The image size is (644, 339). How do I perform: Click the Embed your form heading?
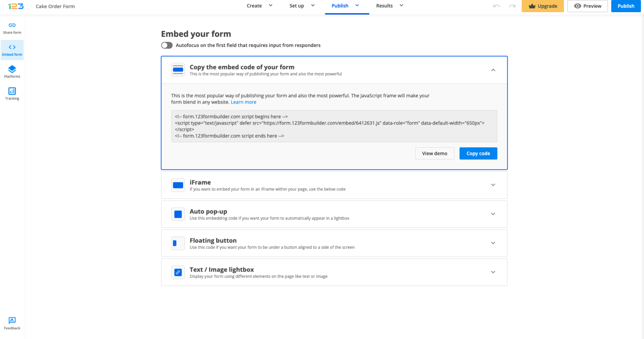click(x=196, y=34)
